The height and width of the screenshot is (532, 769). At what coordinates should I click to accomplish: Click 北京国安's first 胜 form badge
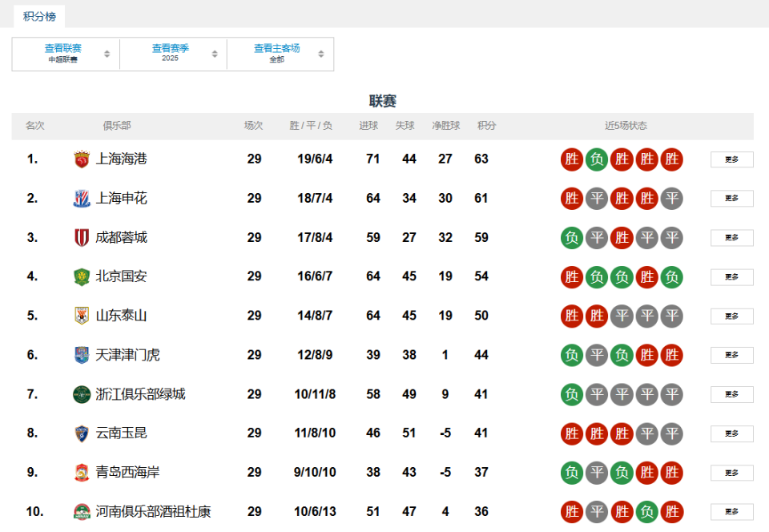572,277
